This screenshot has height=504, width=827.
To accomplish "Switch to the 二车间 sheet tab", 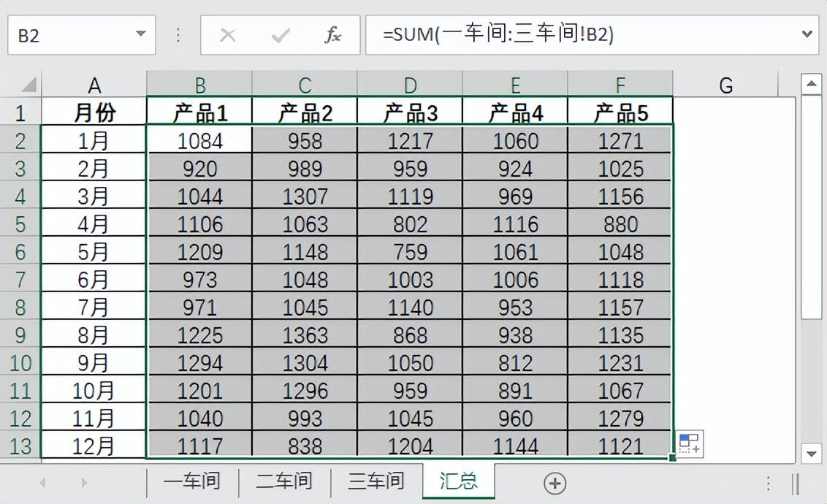I will 284,481.
